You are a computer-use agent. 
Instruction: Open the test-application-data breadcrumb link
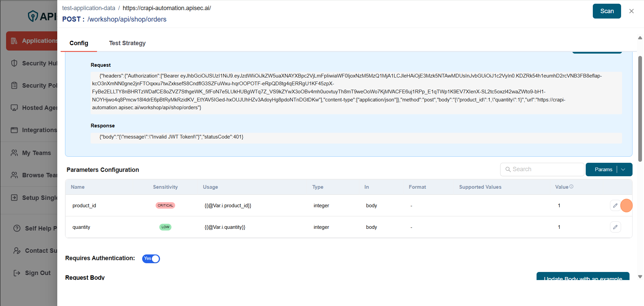tap(89, 8)
